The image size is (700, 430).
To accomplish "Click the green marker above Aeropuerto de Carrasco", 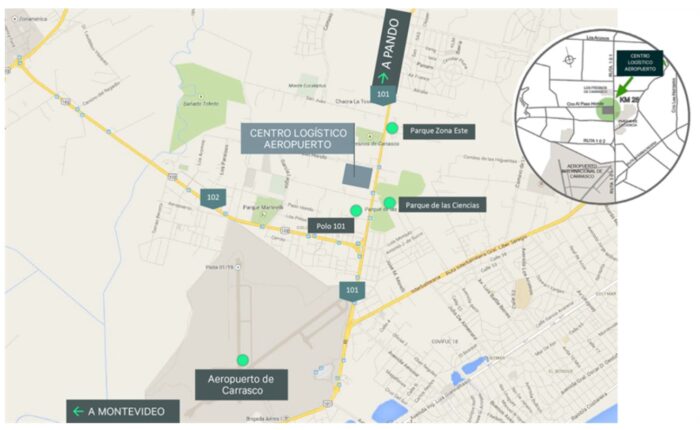I will (x=242, y=360).
